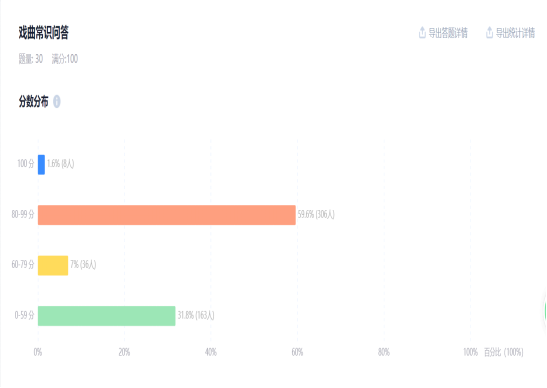Screen dimensions: 547x388
Task: Click the 导出答题详情 link
Action: point(448,33)
